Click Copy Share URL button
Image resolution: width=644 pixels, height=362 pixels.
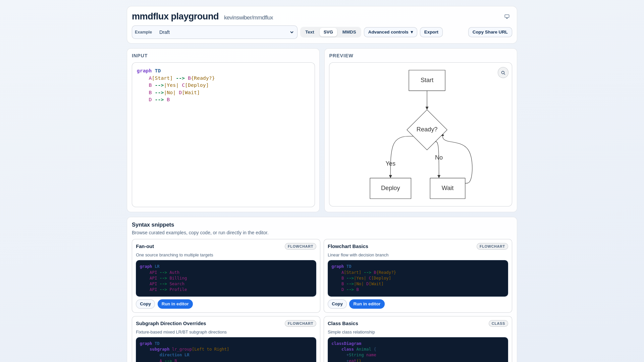(x=490, y=32)
